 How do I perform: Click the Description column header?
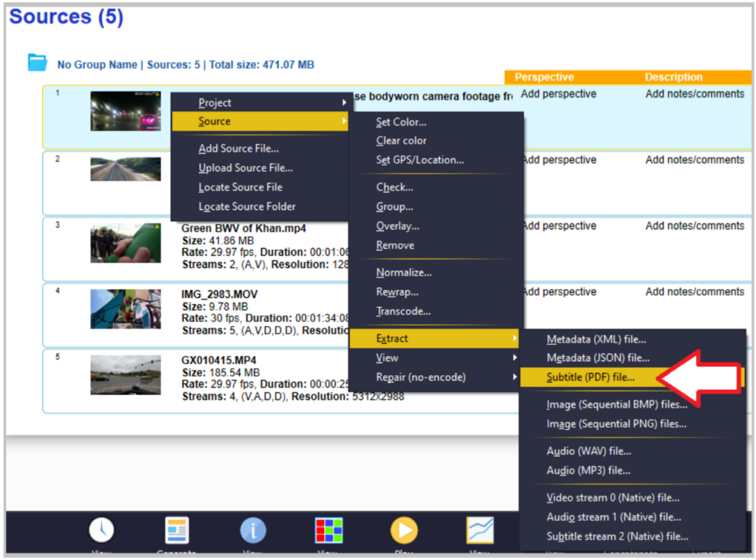pos(673,77)
